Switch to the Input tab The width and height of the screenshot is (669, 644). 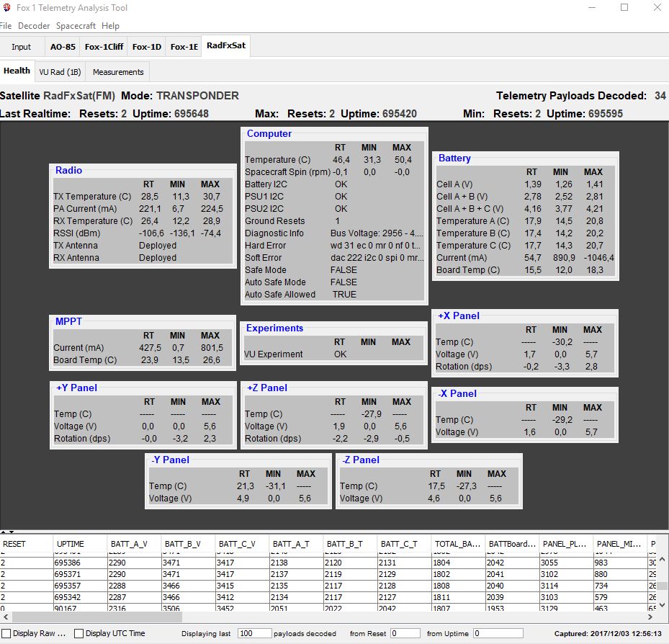pyautogui.click(x=22, y=47)
